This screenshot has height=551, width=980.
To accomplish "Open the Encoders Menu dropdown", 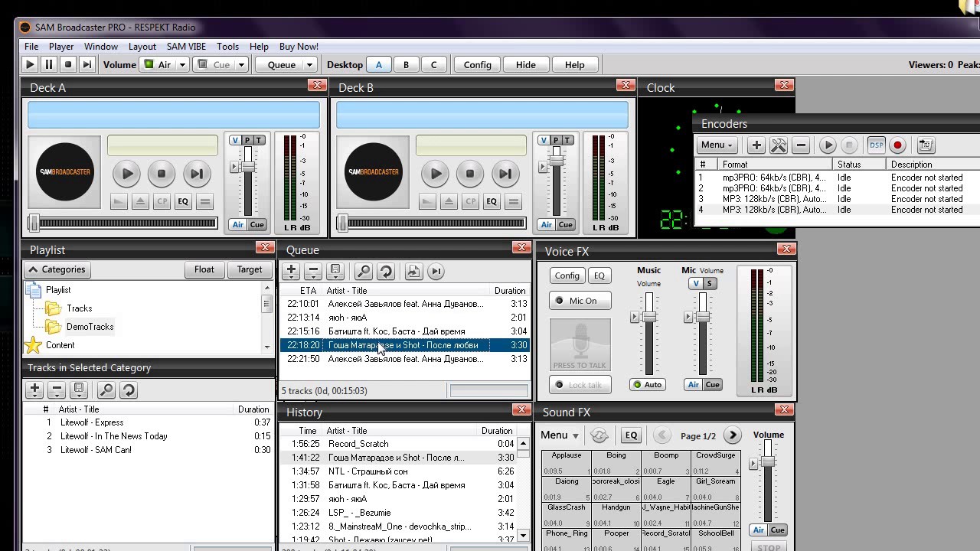I will (717, 145).
